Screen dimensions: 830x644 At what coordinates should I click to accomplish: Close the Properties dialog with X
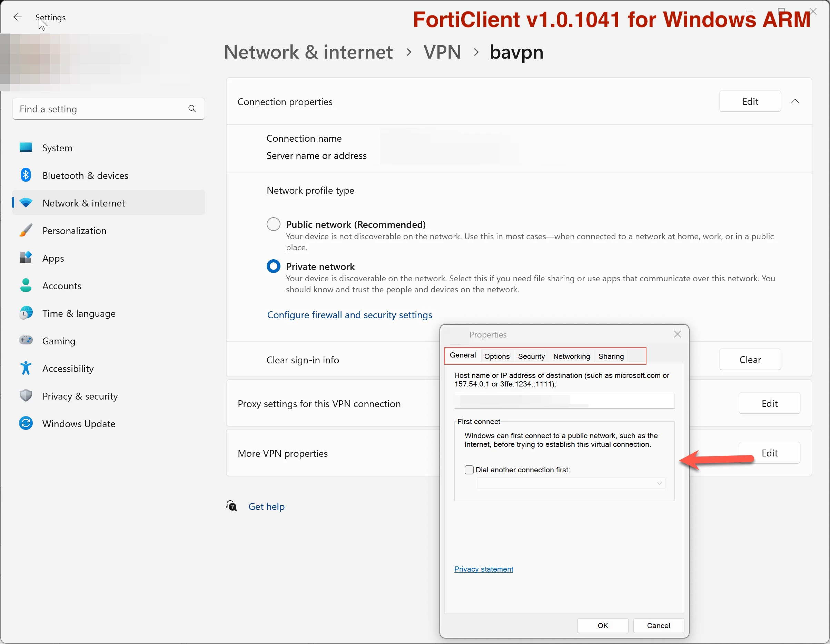pos(677,334)
